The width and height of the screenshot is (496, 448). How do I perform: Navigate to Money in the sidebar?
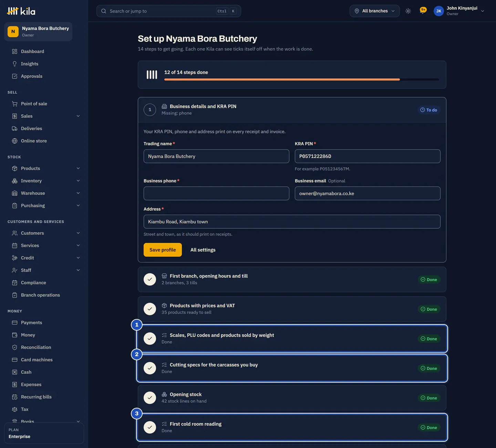coord(44,335)
